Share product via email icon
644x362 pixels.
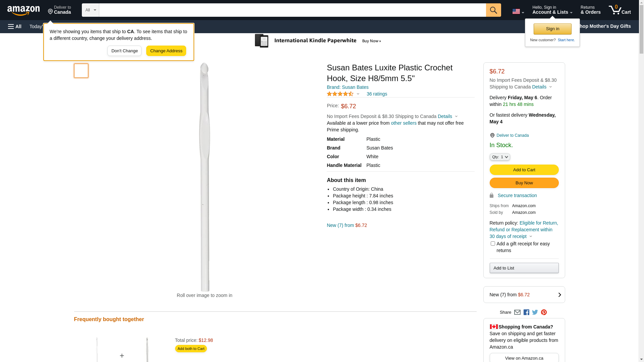(517, 312)
